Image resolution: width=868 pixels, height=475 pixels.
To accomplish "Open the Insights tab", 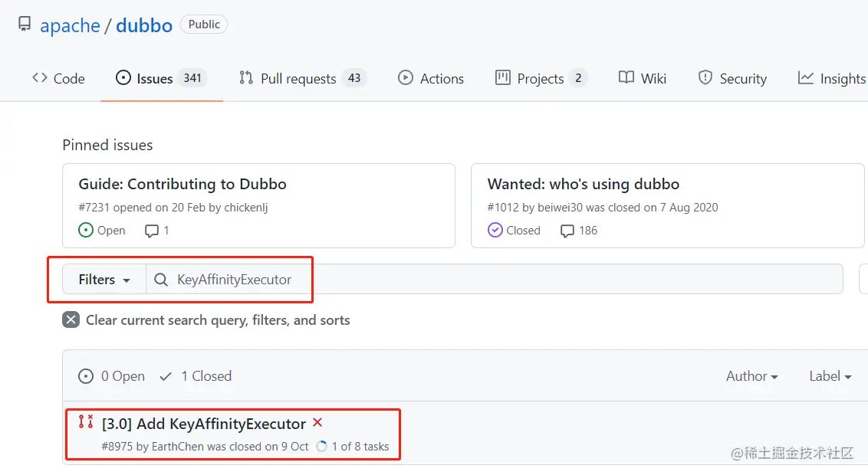I will pyautogui.click(x=831, y=78).
